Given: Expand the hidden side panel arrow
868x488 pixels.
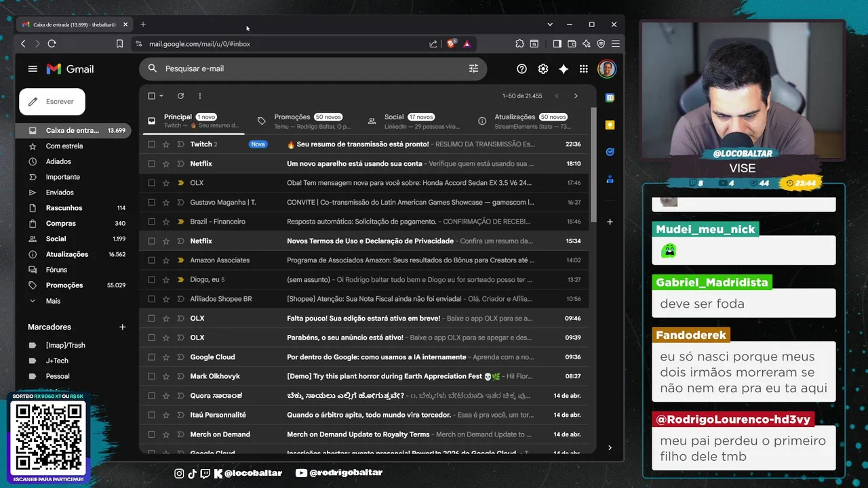Looking at the screenshot, I should (610, 447).
